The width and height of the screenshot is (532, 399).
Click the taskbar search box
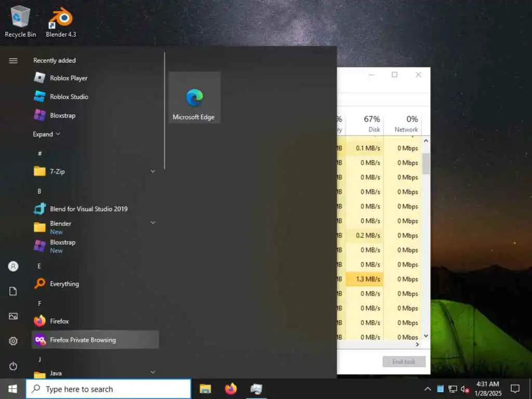109,389
